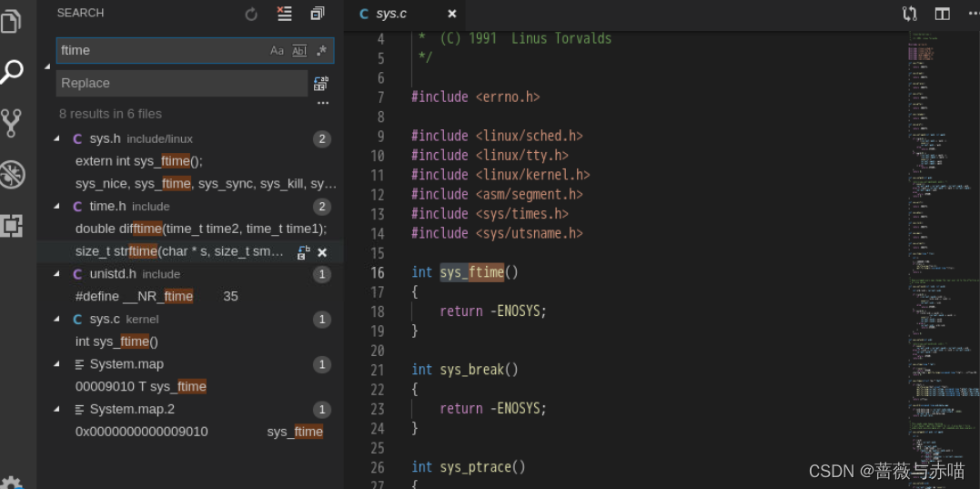Toggle Match Whole Word option
This screenshot has height=489, width=980.
pyautogui.click(x=299, y=51)
